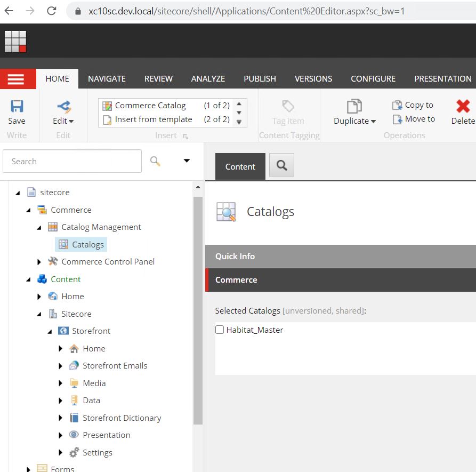This screenshot has width=476, height=472.
Task: Click the Copy to icon
Action: 397,105
